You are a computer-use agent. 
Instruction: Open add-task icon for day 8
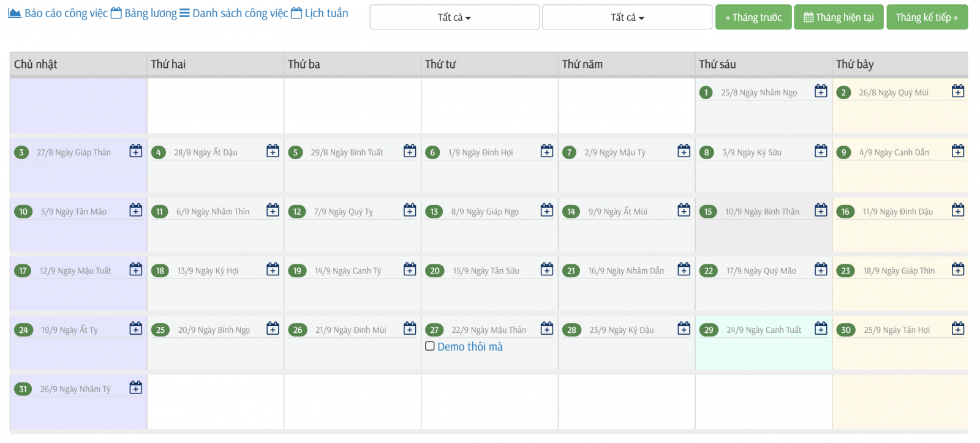coord(821,151)
